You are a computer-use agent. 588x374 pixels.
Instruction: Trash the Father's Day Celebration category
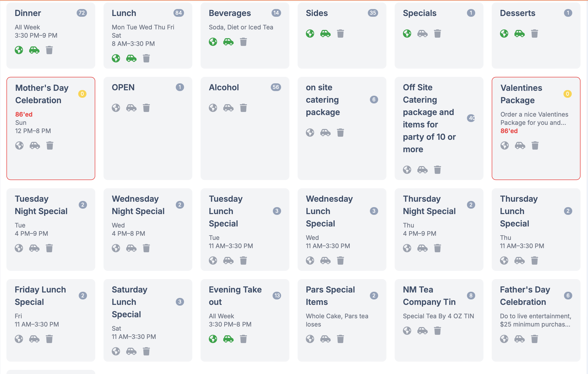pyautogui.click(x=535, y=339)
